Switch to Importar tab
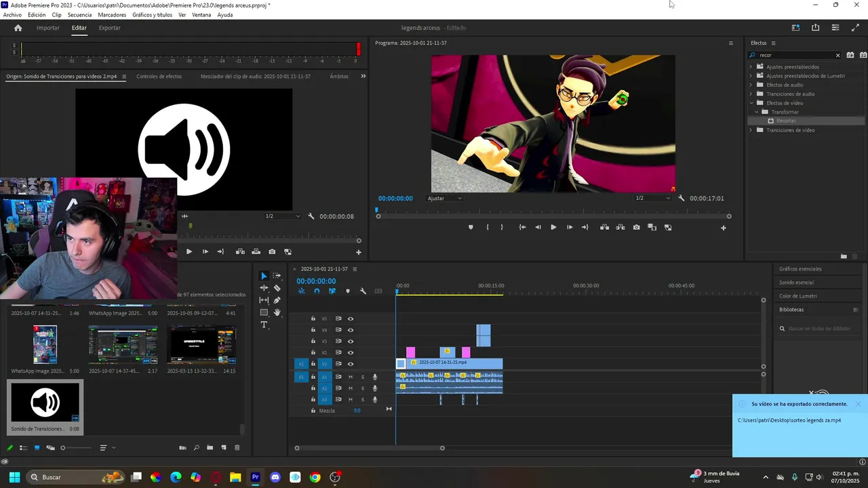The height and width of the screenshot is (488, 868). coord(47,28)
